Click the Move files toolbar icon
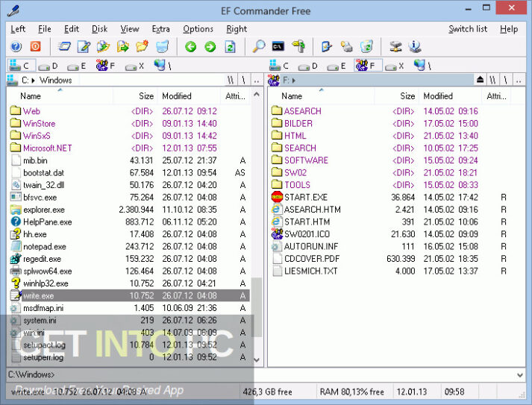Image resolution: width=532 pixels, height=405 pixels. coord(123,46)
